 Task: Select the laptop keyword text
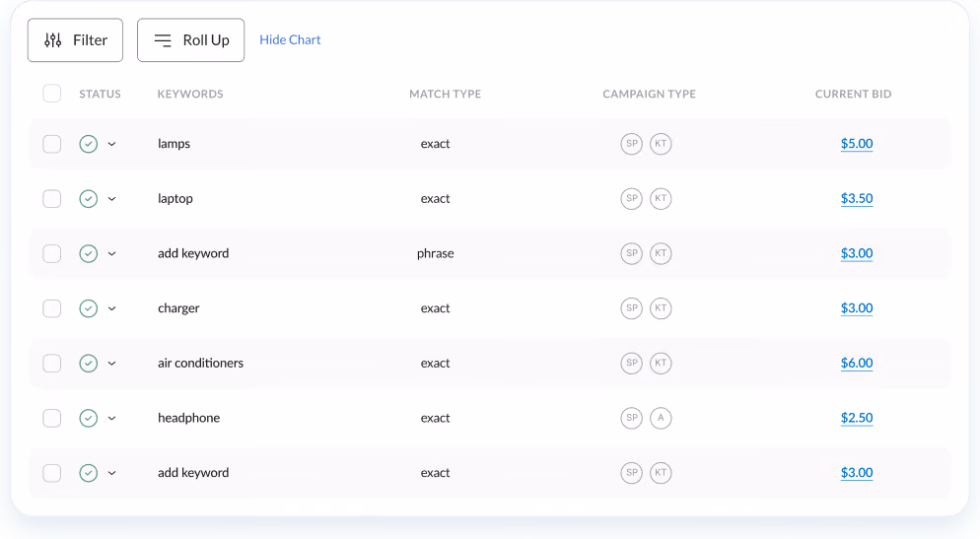point(175,199)
